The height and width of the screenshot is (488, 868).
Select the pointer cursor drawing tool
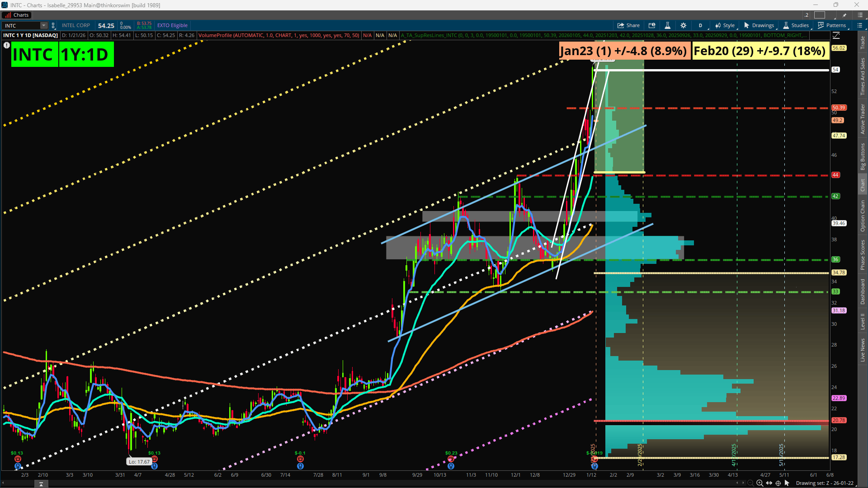click(x=787, y=483)
